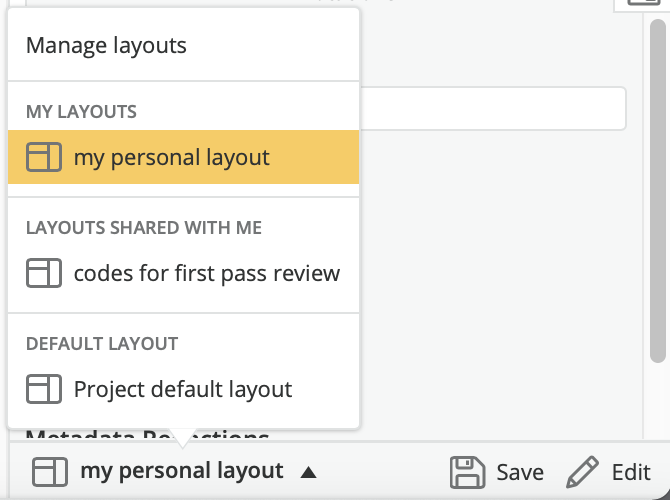
Task: Click the layout icon in the bottom bar
Action: pyautogui.click(x=50, y=472)
